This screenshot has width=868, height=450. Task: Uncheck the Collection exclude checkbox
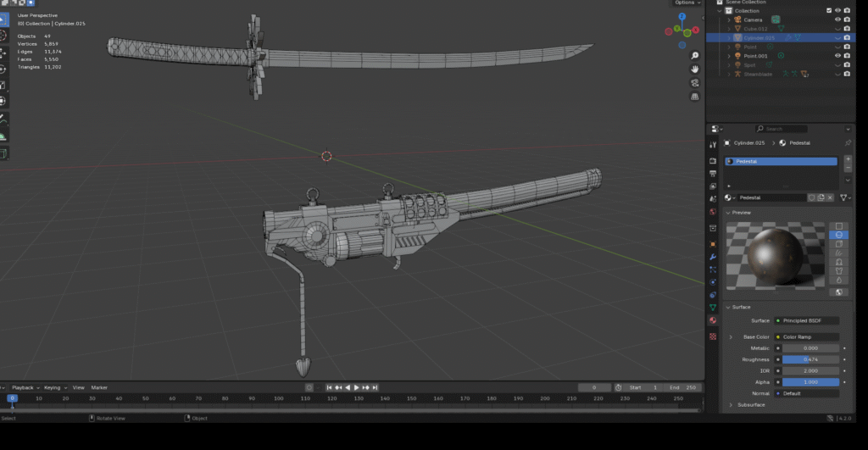pos(829,11)
